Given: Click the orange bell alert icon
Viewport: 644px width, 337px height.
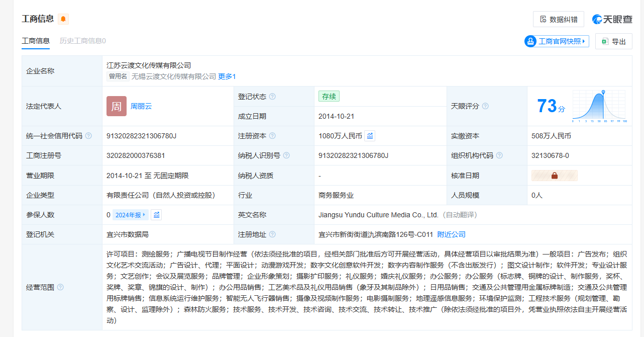Looking at the screenshot, I should tap(63, 19).
